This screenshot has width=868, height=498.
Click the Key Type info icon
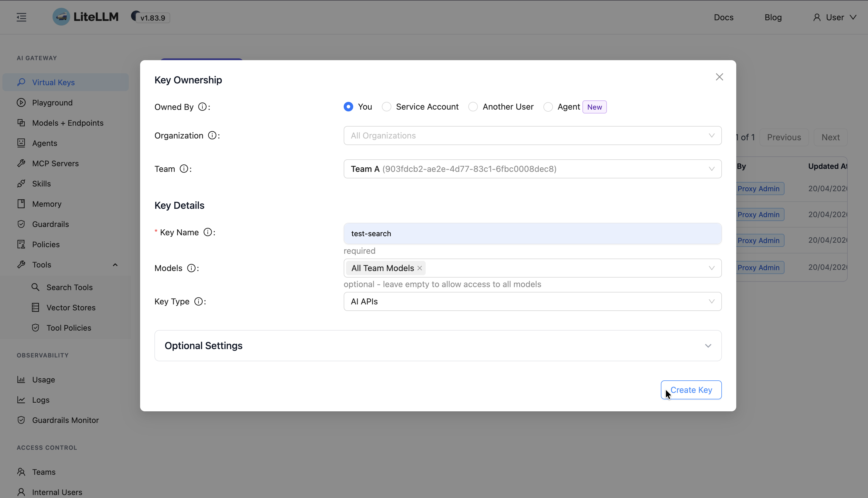(198, 302)
